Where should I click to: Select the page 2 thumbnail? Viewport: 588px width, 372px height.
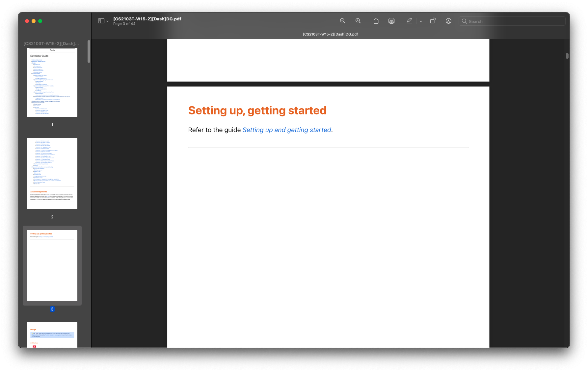pos(52,173)
